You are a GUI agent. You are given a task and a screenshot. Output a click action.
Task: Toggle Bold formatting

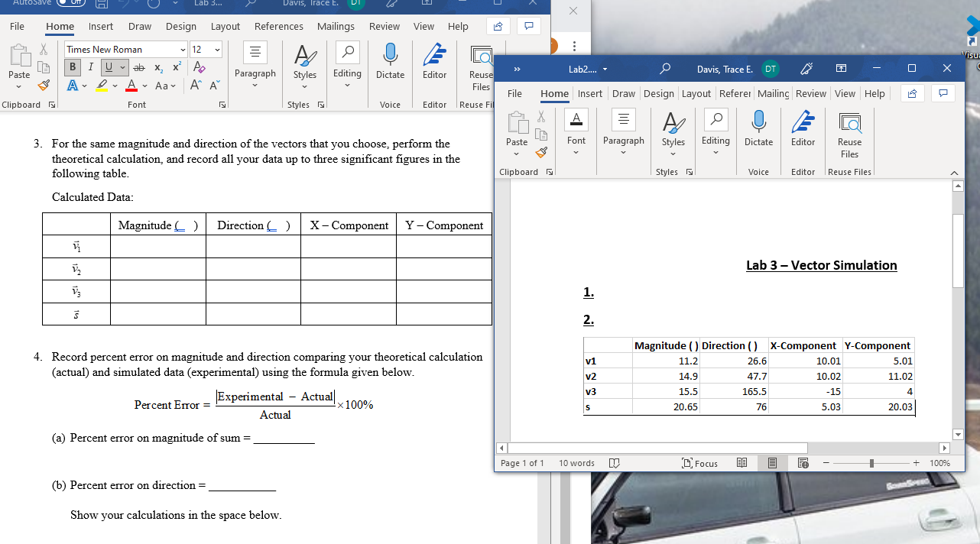tap(72, 67)
